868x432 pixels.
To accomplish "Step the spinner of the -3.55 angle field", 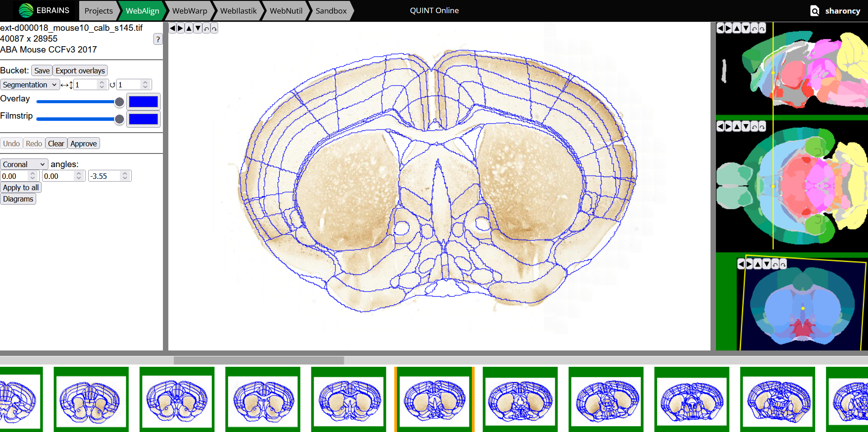I will 125,176.
